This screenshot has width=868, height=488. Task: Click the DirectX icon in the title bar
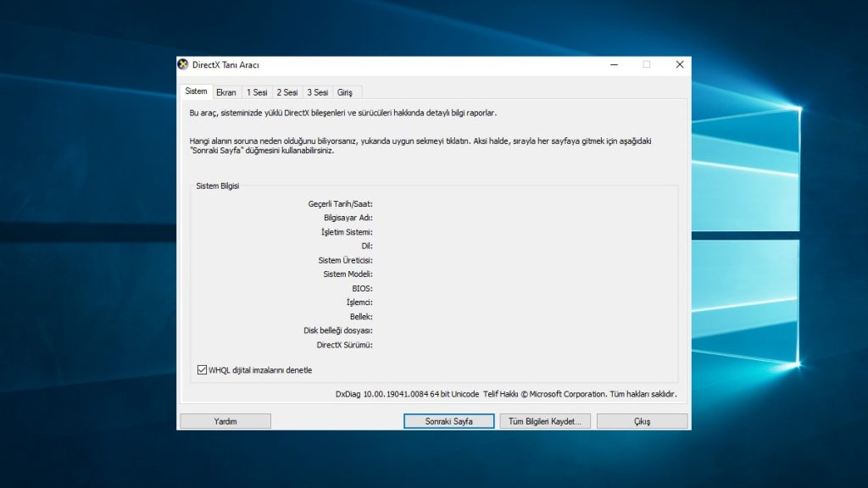[x=182, y=64]
